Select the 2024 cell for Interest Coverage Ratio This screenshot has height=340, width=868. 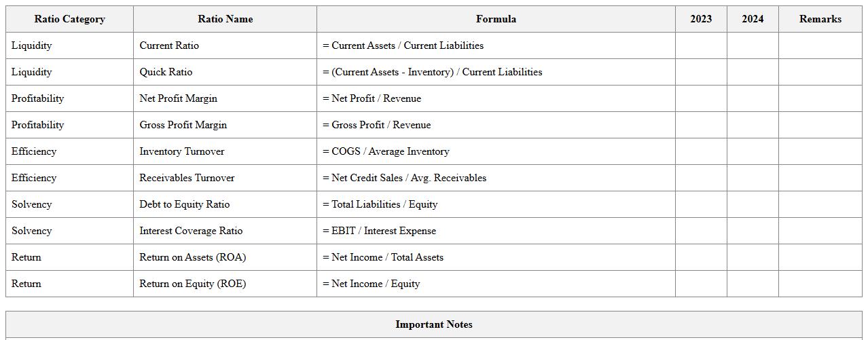point(753,231)
